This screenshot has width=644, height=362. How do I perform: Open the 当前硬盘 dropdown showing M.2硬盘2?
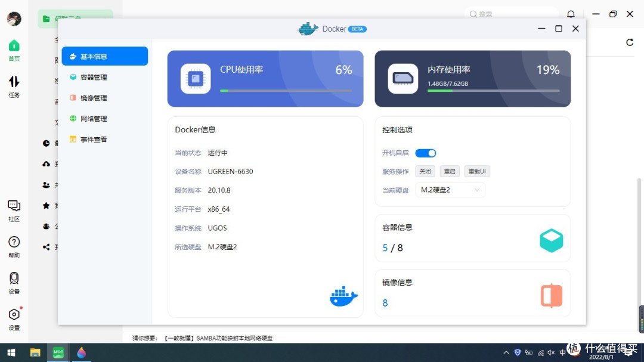pyautogui.click(x=450, y=189)
